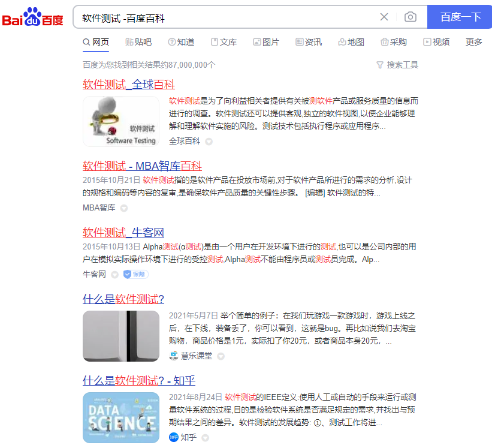Click the 慧乐课堂 source avatar icon

[x=174, y=356]
